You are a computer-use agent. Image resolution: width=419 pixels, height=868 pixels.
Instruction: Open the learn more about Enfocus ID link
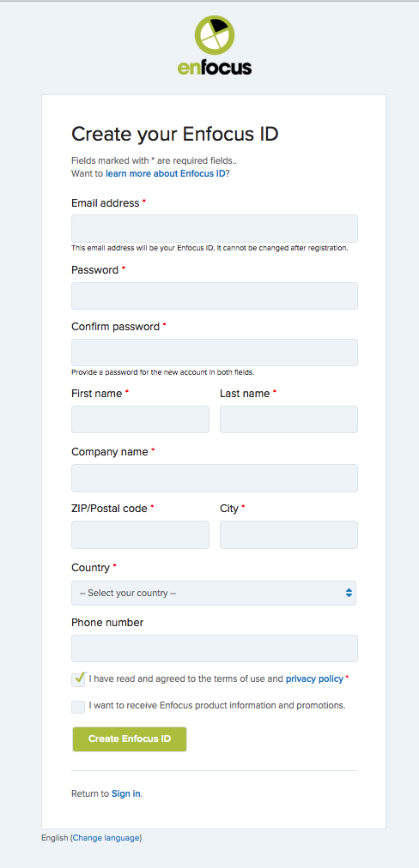click(x=165, y=173)
